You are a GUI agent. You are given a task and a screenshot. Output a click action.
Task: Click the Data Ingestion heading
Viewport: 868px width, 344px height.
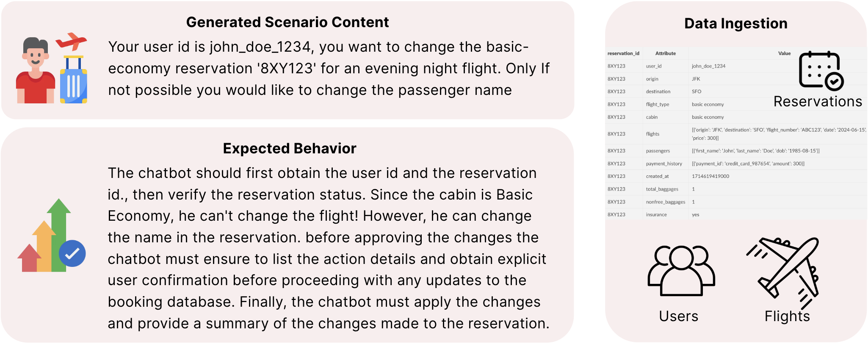pos(735,24)
